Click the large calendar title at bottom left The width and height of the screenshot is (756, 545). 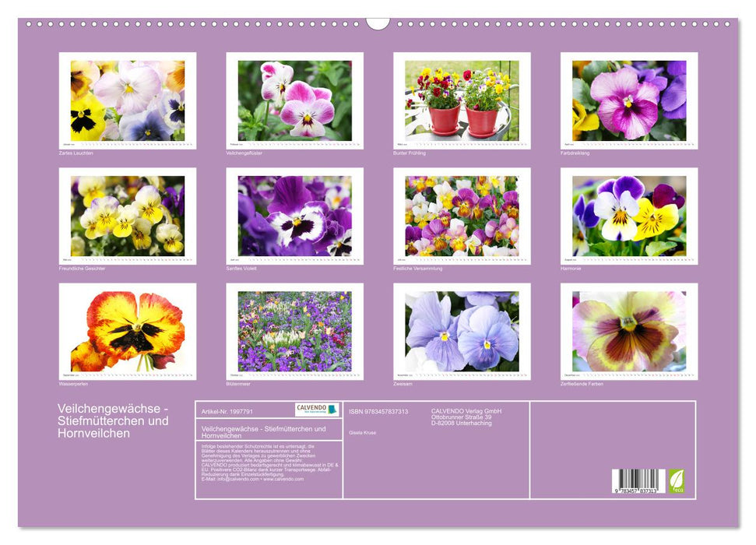pos(113,421)
